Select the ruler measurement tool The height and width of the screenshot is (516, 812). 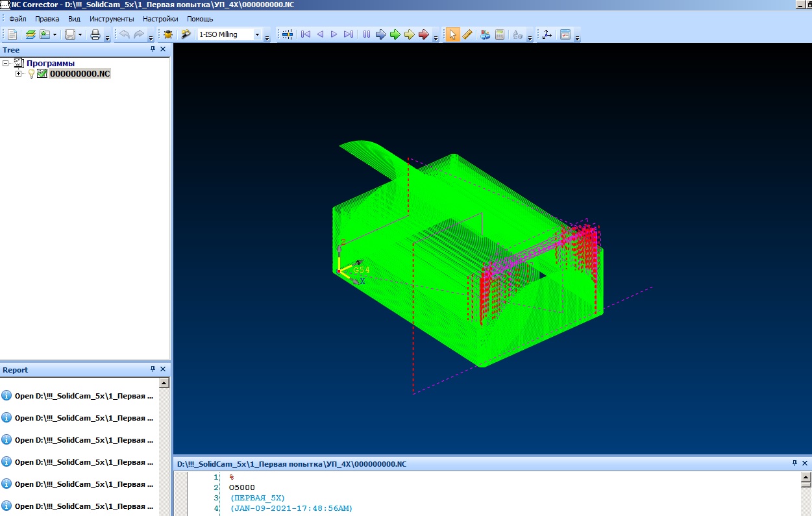(x=467, y=34)
